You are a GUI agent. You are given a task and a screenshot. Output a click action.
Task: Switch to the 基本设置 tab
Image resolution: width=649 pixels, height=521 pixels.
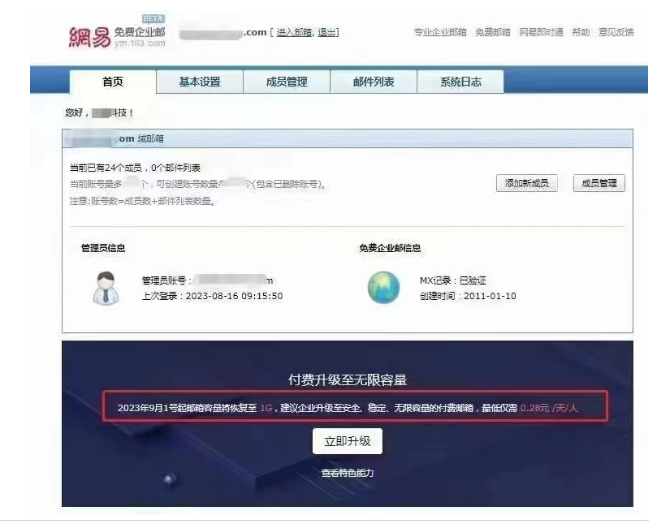tap(200, 82)
